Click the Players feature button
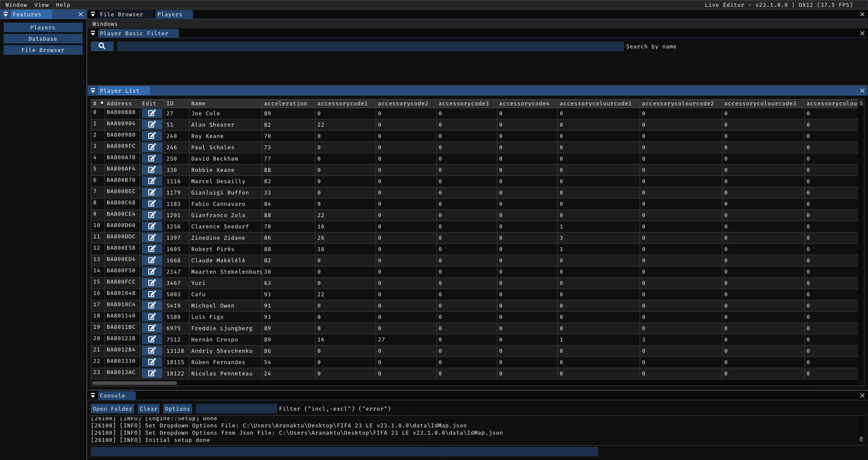868x460 pixels. click(43, 28)
